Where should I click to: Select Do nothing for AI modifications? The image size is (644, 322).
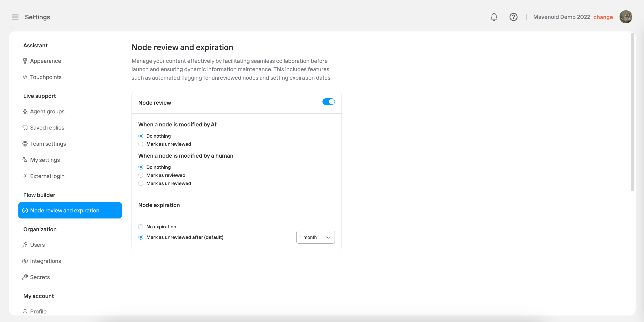coord(141,136)
